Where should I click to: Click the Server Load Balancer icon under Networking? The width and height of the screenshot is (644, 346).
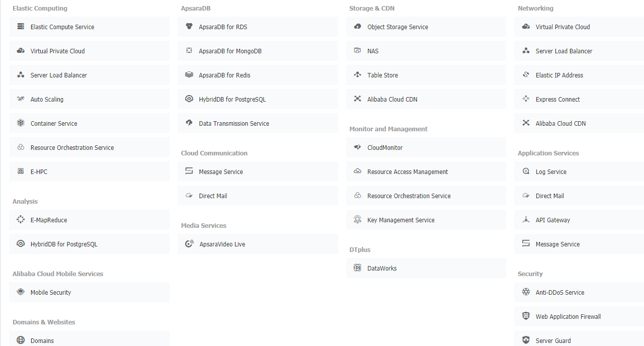(x=526, y=51)
